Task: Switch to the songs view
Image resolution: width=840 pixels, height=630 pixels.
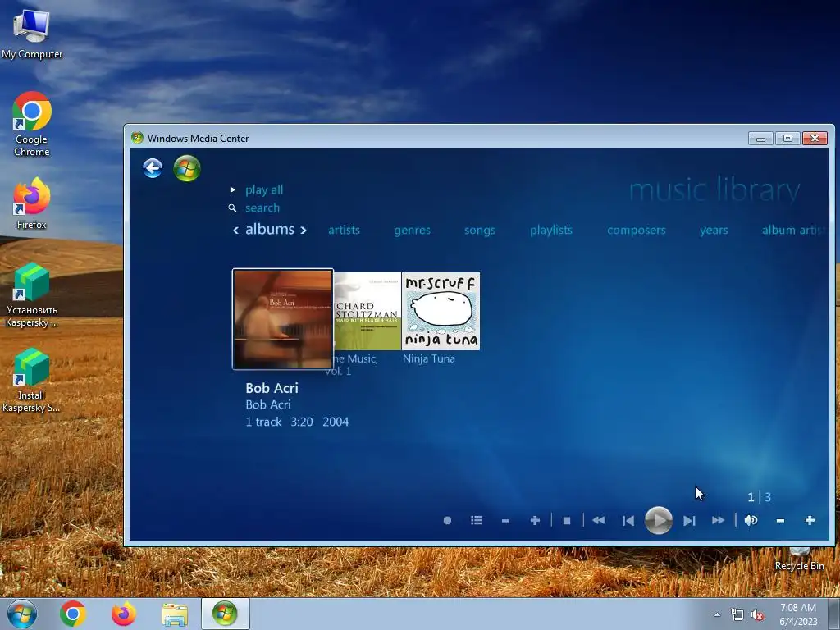Action: click(x=480, y=231)
